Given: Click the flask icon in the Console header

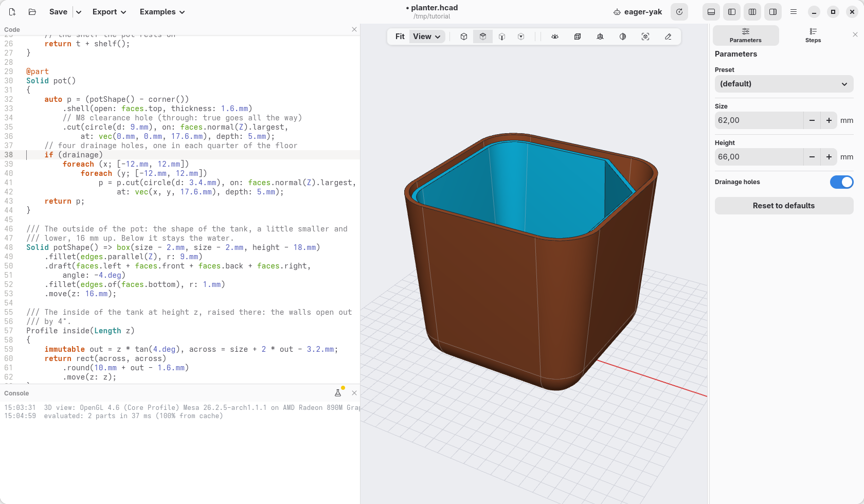Looking at the screenshot, I should point(338,393).
